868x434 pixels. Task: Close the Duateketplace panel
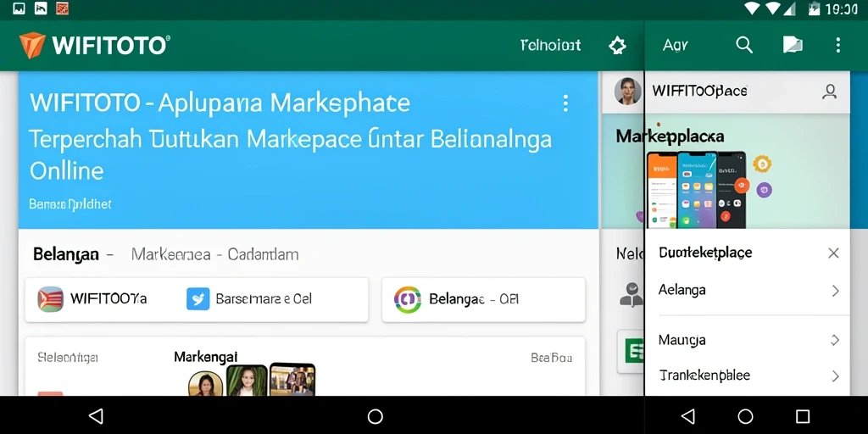pyautogui.click(x=833, y=253)
